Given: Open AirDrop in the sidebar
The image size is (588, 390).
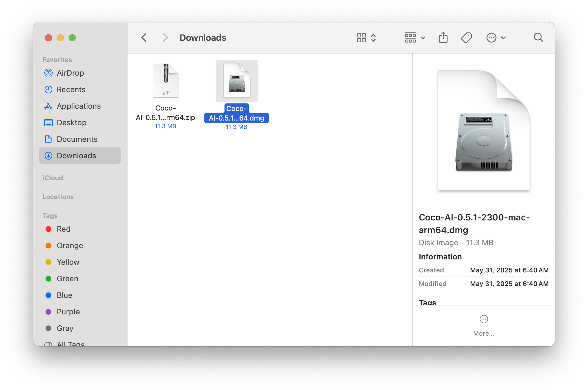Looking at the screenshot, I should [x=70, y=73].
